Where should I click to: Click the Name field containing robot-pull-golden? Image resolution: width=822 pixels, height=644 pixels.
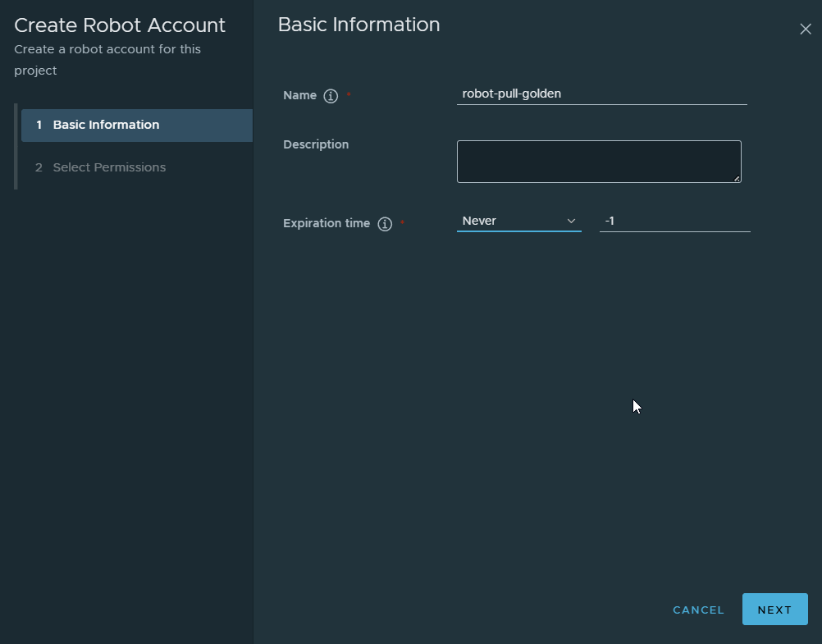[601, 94]
